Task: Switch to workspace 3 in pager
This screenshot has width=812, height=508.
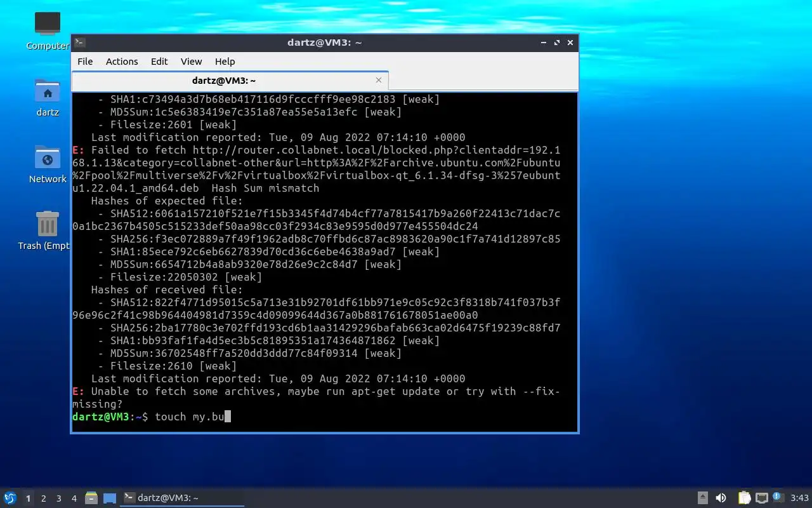Action: point(59,498)
